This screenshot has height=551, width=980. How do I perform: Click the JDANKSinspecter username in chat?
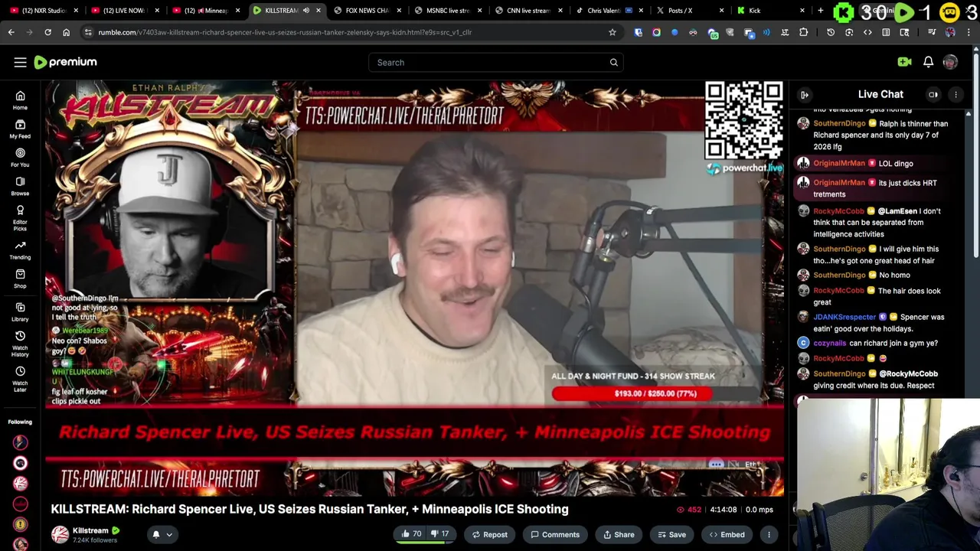[x=844, y=317]
